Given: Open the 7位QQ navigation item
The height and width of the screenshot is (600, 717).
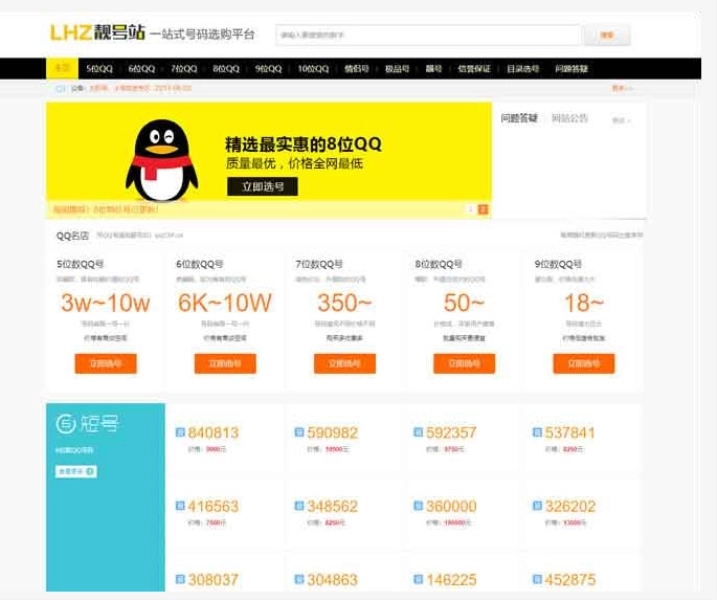Looking at the screenshot, I should coord(184,69).
